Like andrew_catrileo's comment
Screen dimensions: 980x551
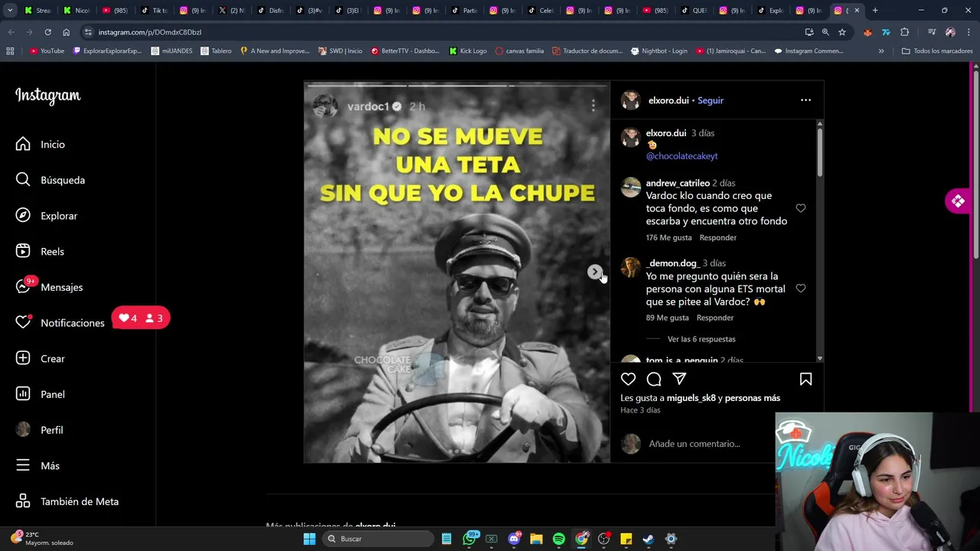801,208
